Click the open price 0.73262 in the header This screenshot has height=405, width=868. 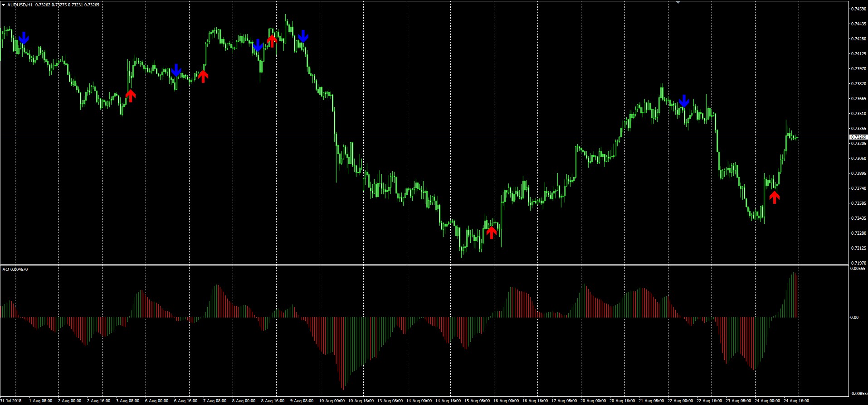43,5
